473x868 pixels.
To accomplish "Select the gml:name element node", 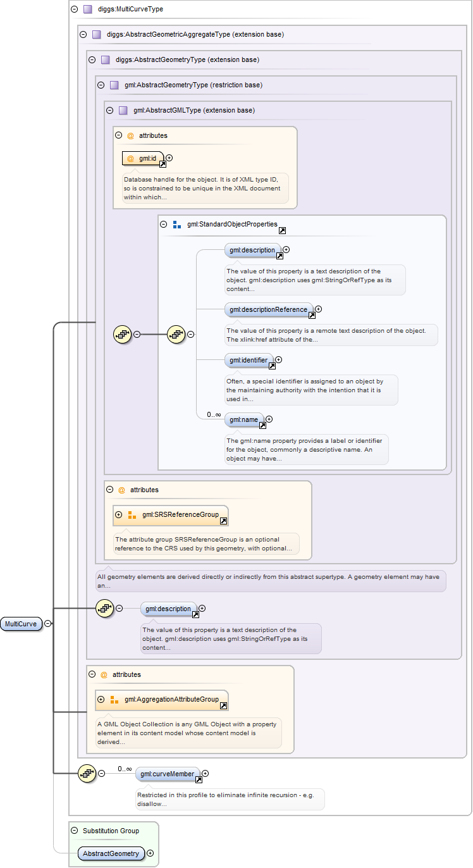I will coord(243,419).
